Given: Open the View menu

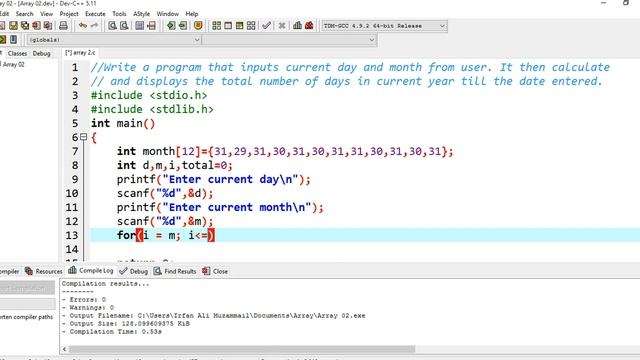Looking at the screenshot, I should (x=47, y=14).
